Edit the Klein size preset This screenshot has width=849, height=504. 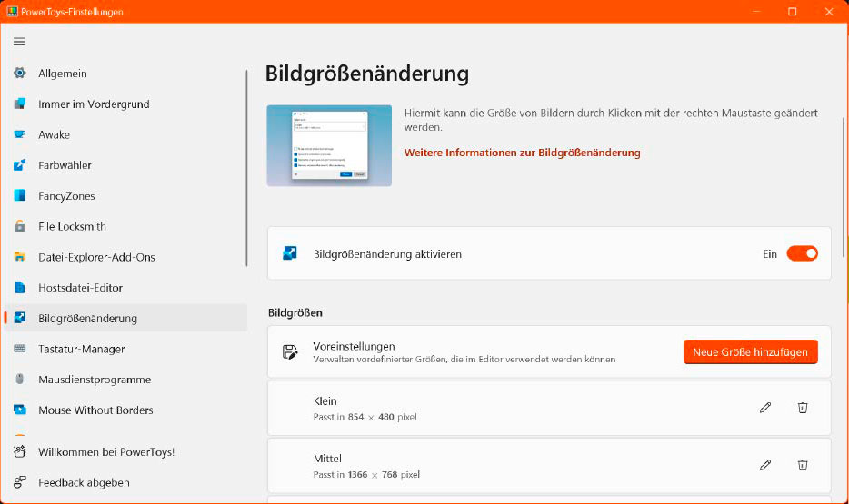pos(765,408)
